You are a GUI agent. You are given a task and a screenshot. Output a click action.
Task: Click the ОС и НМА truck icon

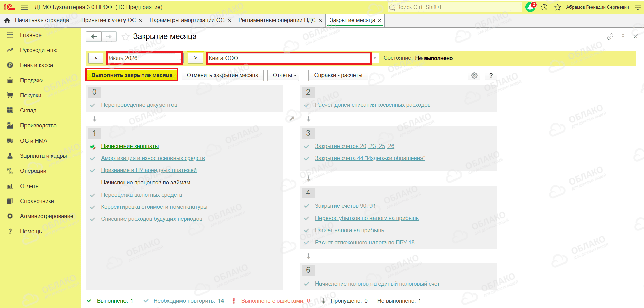pyautogui.click(x=10, y=141)
